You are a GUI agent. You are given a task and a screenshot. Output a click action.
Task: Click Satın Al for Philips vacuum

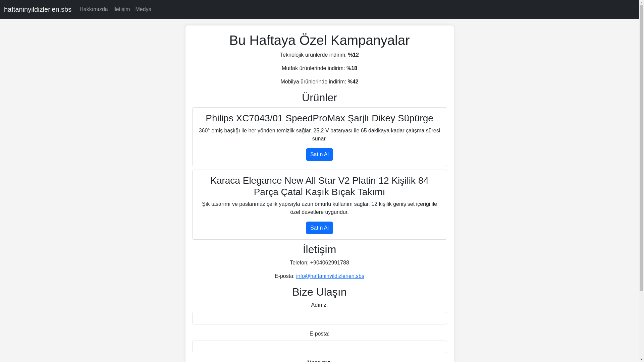tap(319, 155)
